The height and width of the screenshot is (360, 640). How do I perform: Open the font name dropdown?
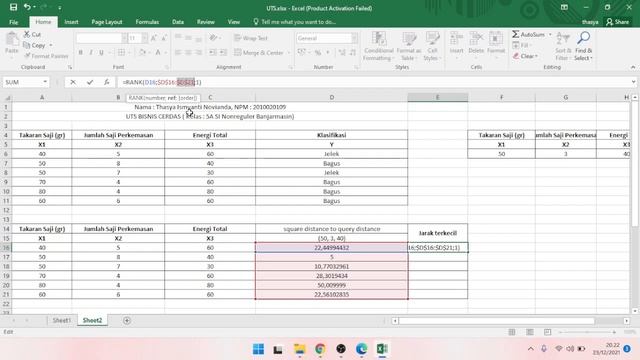tap(124, 38)
